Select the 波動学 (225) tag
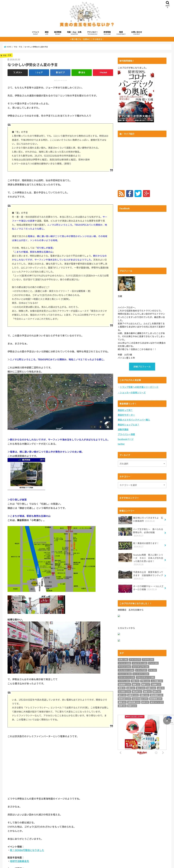174x868 pixels. pyautogui.click(x=133, y=695)
